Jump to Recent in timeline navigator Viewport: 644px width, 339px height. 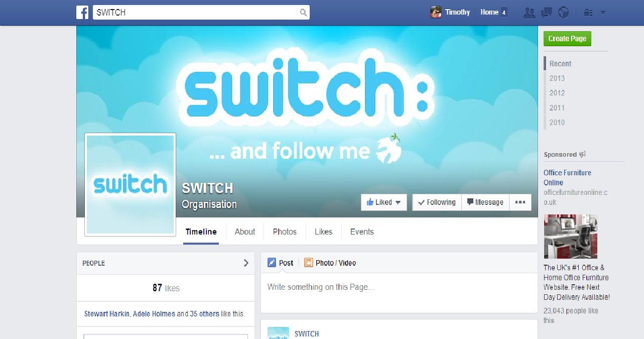tap(560, 64)
